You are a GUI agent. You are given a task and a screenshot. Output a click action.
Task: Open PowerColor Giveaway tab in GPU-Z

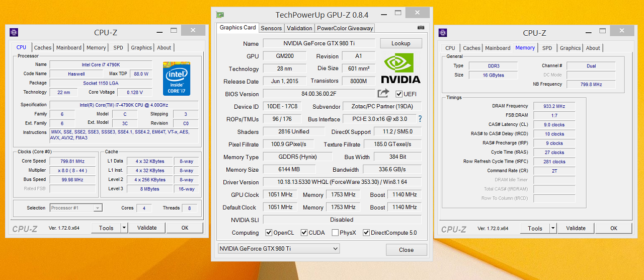click(345, 28)
